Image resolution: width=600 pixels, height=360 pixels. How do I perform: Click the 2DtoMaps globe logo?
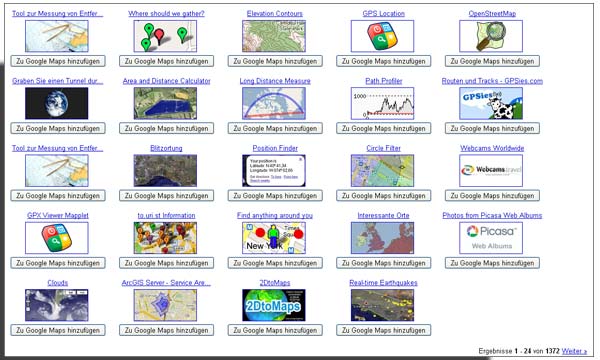[274, 305]
